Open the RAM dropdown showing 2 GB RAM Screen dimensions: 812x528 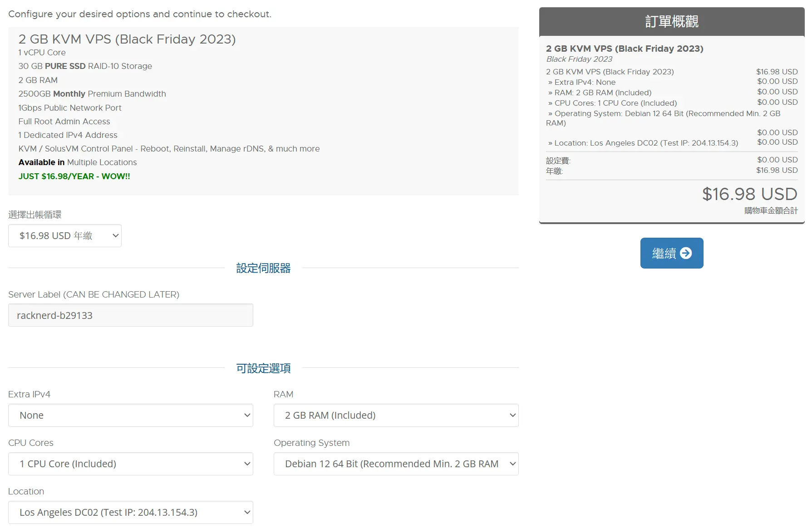[396, 416]
